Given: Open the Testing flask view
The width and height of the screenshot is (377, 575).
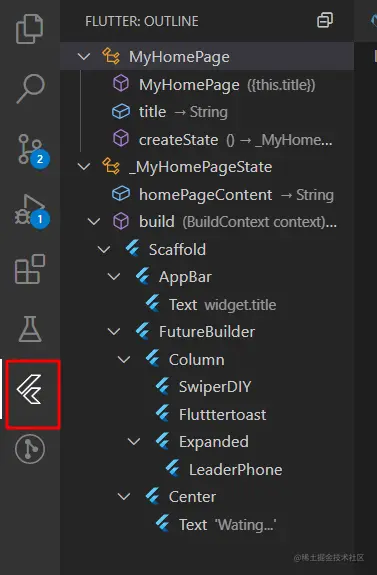Looking at the screenshot, I should tap(30, 329).
